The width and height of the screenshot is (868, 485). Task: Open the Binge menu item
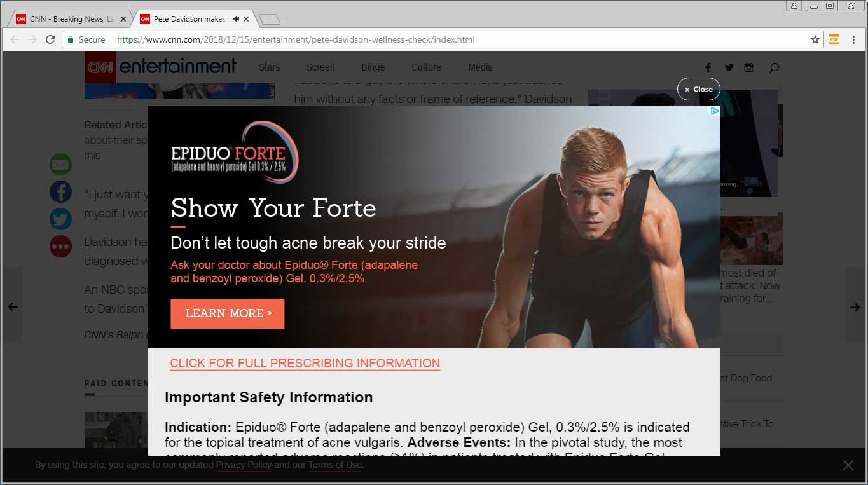373,67
